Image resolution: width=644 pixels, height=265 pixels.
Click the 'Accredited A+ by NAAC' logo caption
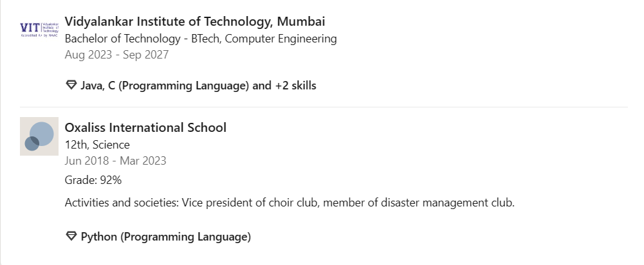(x=39, y=36)
